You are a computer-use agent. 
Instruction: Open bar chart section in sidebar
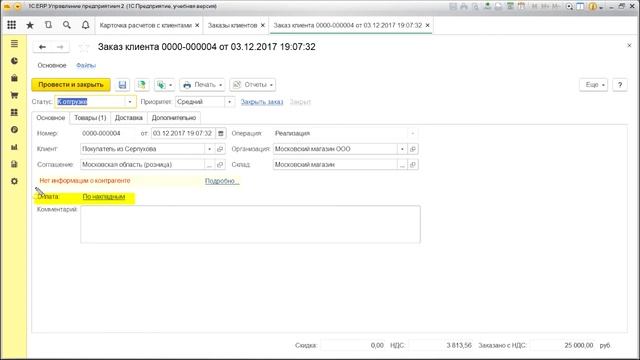14,147
